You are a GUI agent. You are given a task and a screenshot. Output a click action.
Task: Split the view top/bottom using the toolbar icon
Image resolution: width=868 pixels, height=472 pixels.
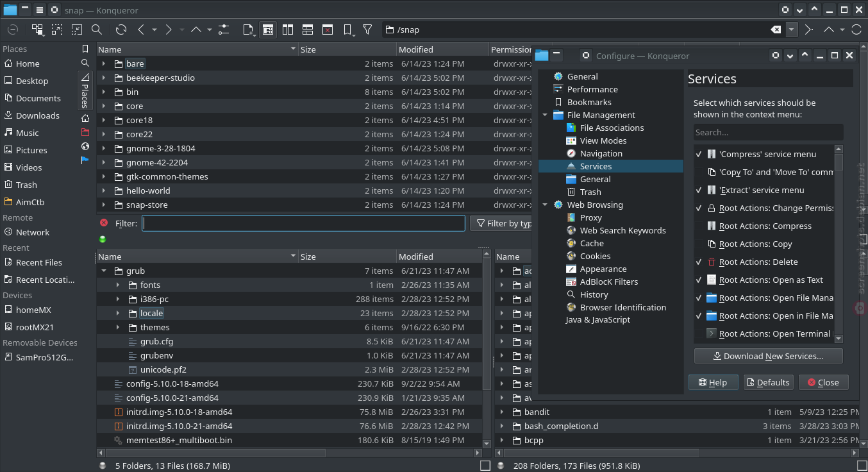(308, 29)
